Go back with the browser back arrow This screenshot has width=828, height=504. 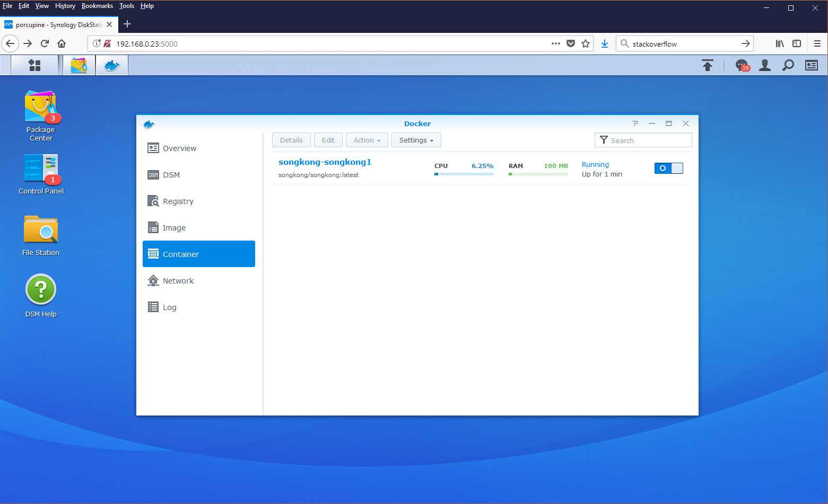(10, 43)
